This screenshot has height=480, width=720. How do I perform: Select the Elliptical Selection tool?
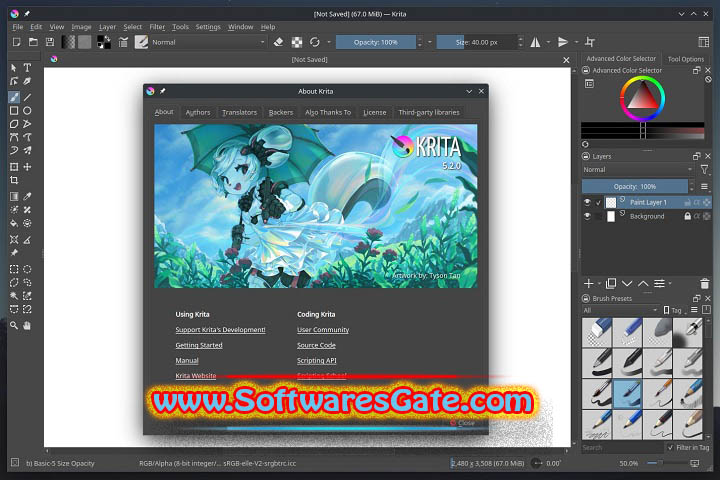tap(27, 269)
